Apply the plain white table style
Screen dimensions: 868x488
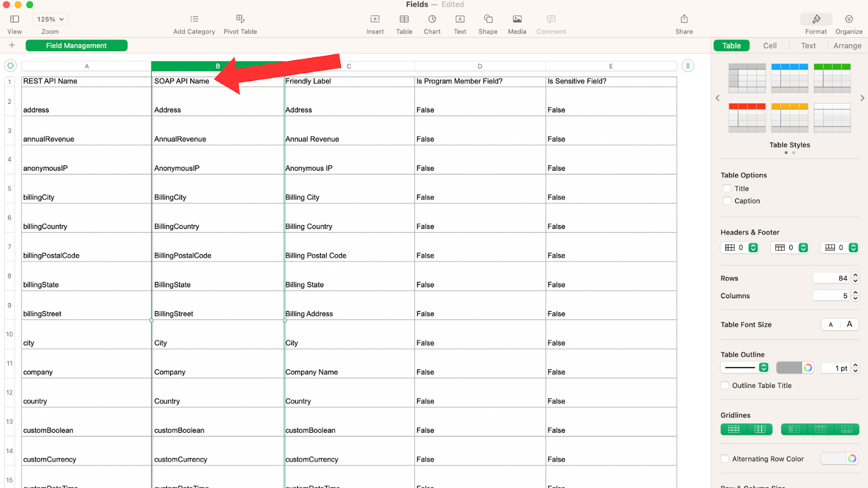(x=832, y=118)
